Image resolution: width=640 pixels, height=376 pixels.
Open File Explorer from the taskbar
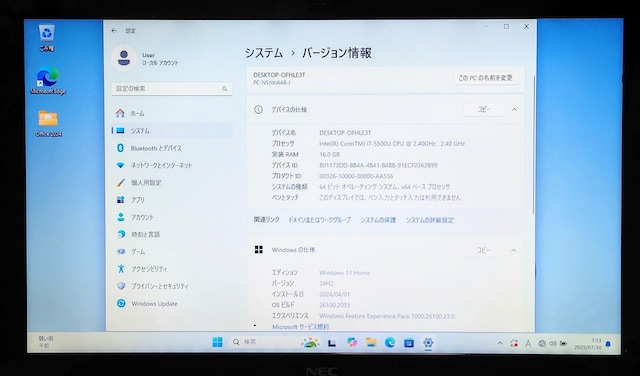(371, 343)
